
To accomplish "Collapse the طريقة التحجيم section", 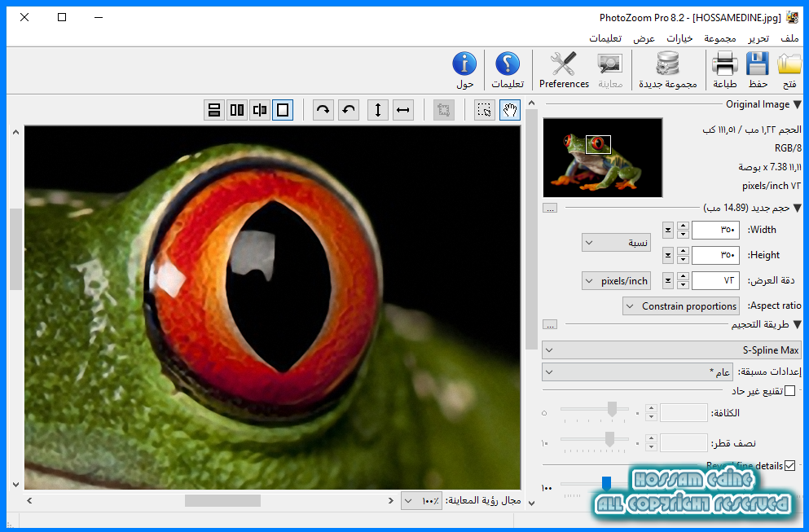I will (797, 324).
